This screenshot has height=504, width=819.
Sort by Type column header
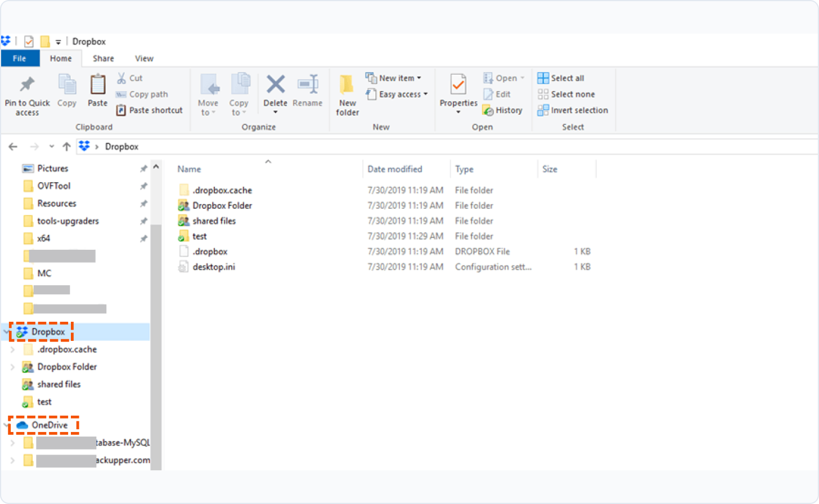[x=464, y=169]
